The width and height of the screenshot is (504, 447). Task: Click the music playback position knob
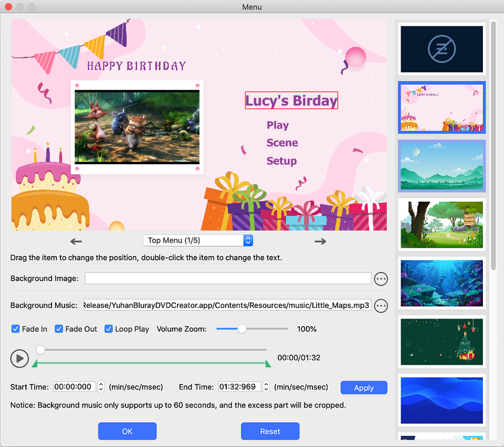[40, 350]
